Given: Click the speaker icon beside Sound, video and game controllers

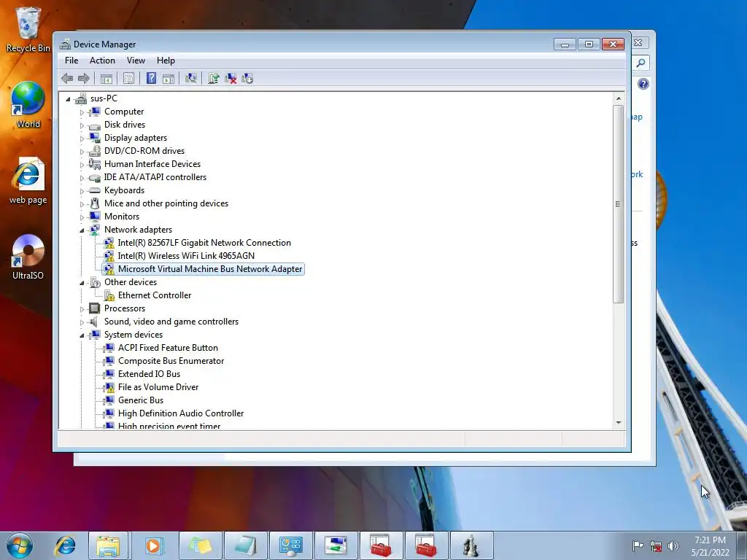Looking at the screenshot, I should click(94, 322).
